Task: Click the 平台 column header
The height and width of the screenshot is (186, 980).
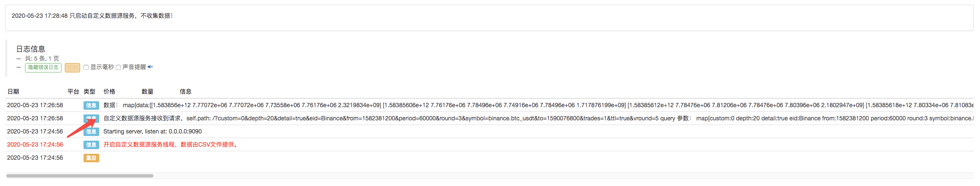Action: pos(73,92)
